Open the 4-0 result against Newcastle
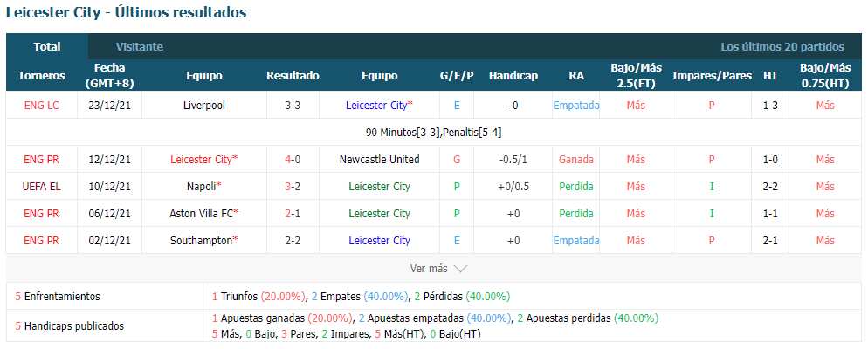This screenshot has height=349, width=868. pos(293,160)
